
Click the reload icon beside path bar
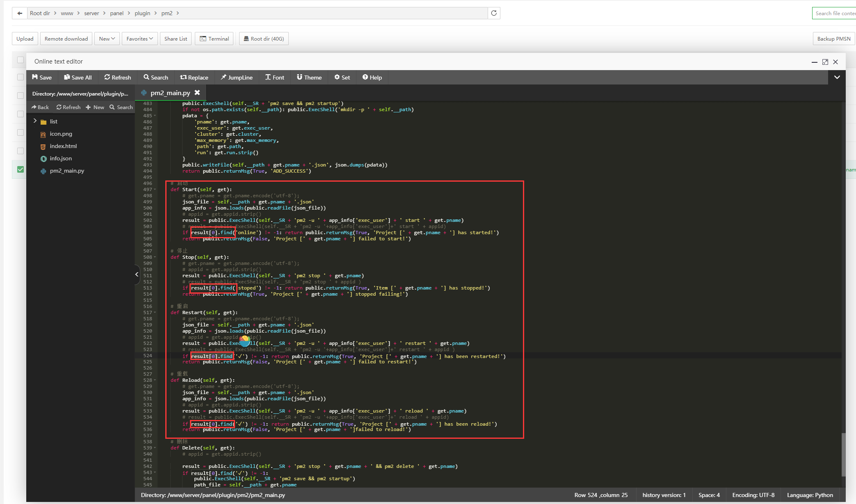point(494,13)
